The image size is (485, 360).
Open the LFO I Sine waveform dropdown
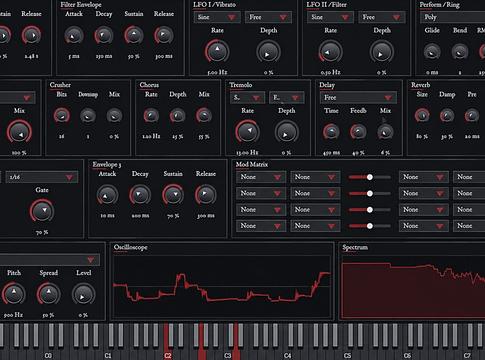pyautogui.click(x=217, y=17)
